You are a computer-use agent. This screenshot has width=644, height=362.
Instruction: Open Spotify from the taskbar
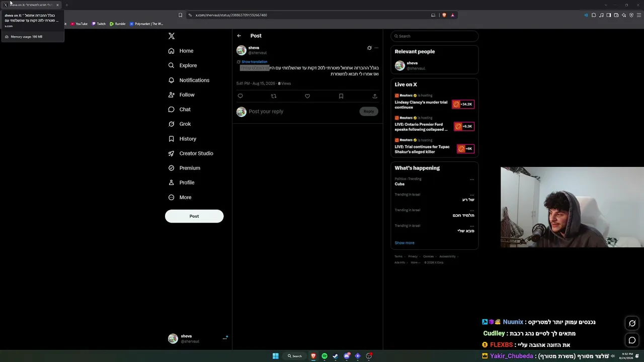coord(325,356)
